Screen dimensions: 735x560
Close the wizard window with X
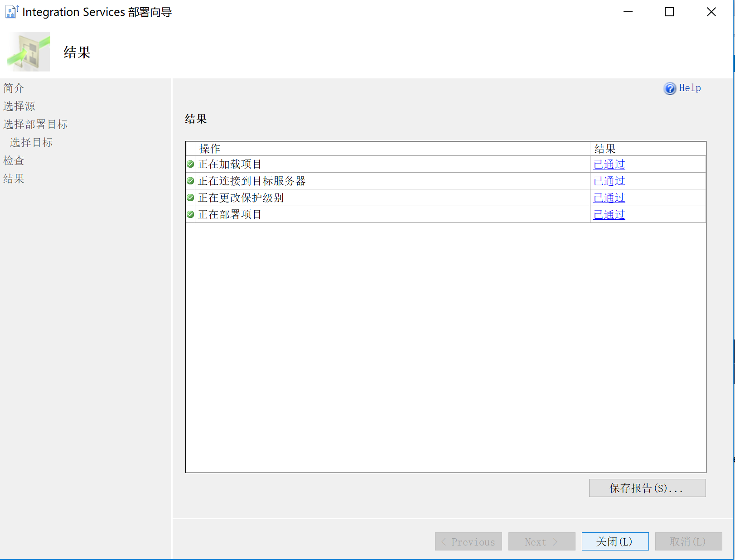point(711,12)
